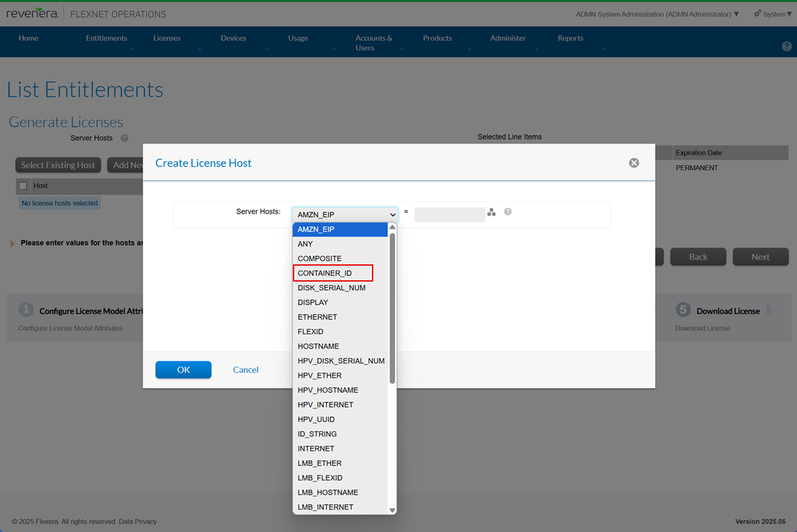
Task: Click the Cancel link in dialog
Action: coord(246,370)
